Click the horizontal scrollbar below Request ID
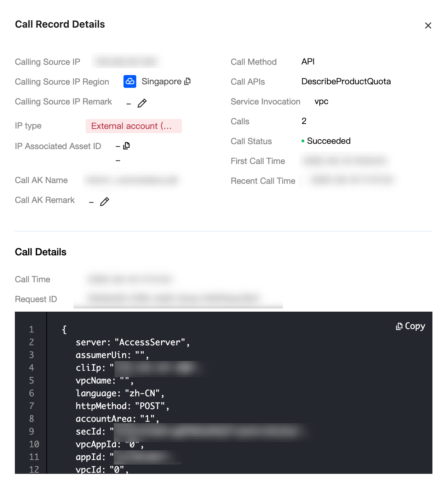Image resolution: width=448 pixels, height=488 pixels. 178,306
